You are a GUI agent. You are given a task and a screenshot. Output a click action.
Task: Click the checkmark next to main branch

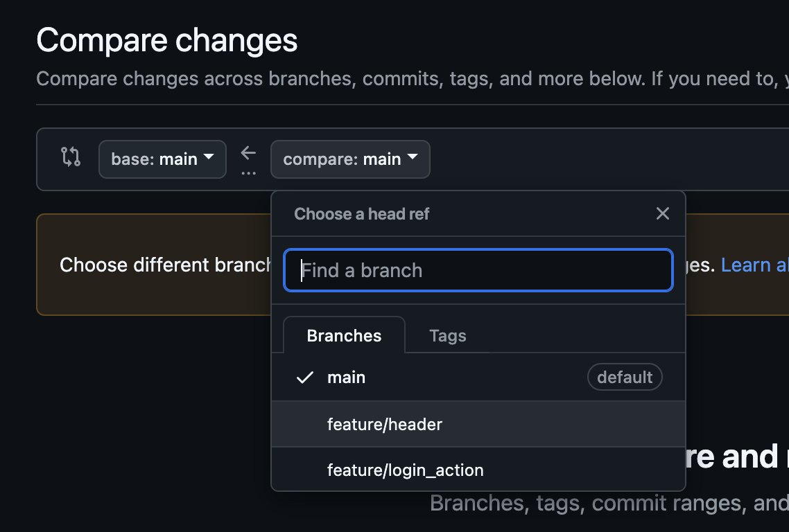coord(305,377)
